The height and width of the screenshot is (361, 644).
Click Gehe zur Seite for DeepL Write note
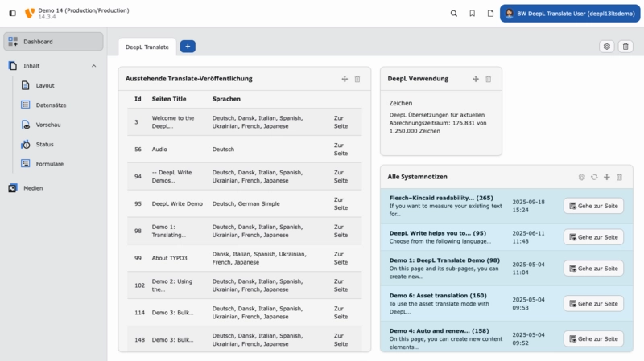click(593, 237)
